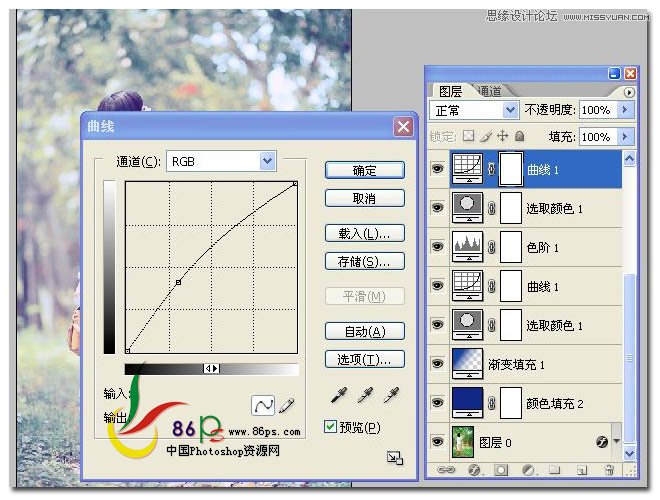The image size is (660, 500).
Task: Toggle visibility of 渐变填充 1 layer
Action: pyautogui.click(x=438, y=364)
